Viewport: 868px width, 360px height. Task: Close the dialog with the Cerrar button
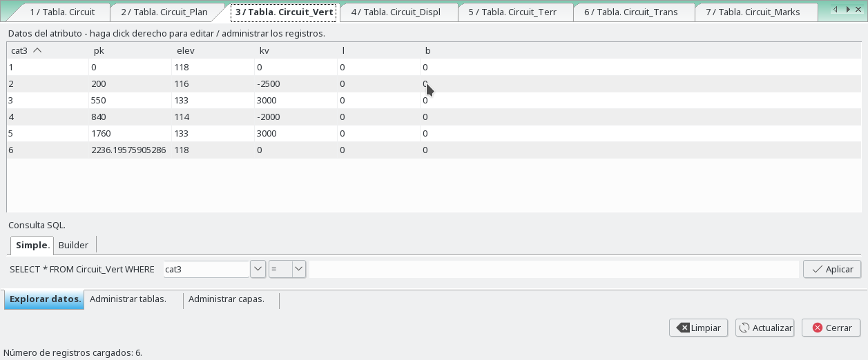[831, 328]
